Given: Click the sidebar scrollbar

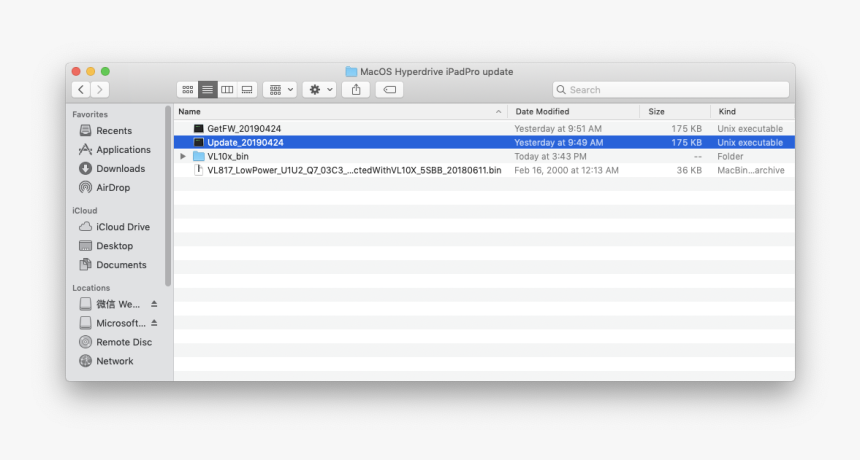Looking at the screenshot, I should [168, 196].
